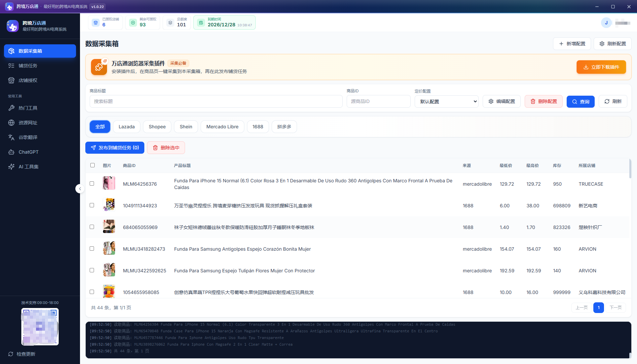Check row MLMU3418282473 checkbox
Screen dimensions: 637x364
pyautogui.click(x=92, y=249)
